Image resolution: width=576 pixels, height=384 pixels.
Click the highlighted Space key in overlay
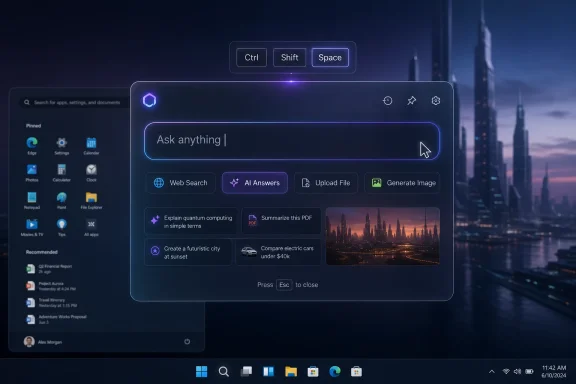coord(330,58)
